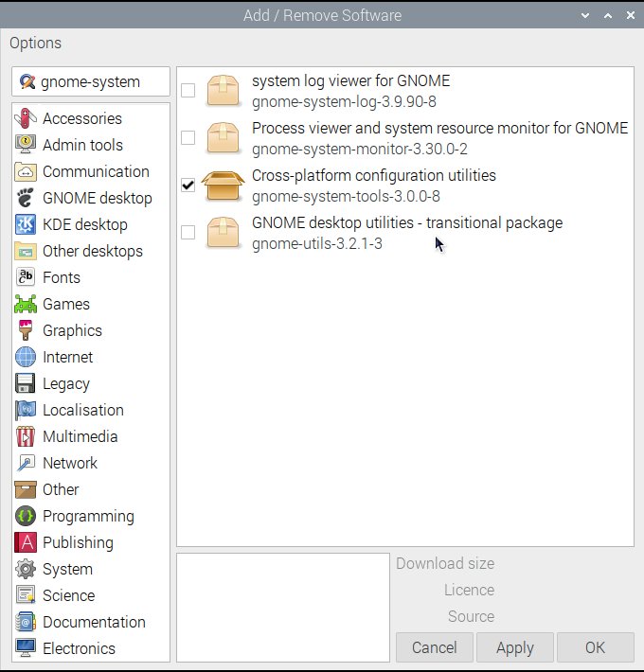
Task: Select 'Cross-platform configuration utilities' row text
Action: coord(374,175)
